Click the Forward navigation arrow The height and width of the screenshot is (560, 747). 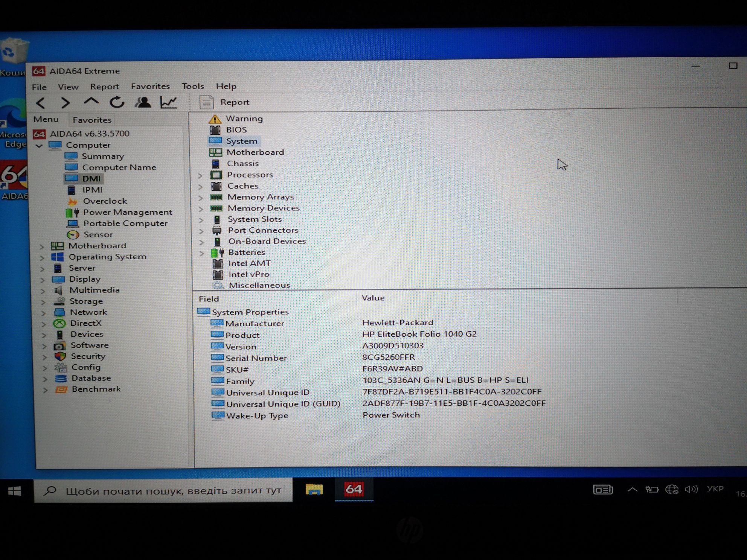click(65, 103)
